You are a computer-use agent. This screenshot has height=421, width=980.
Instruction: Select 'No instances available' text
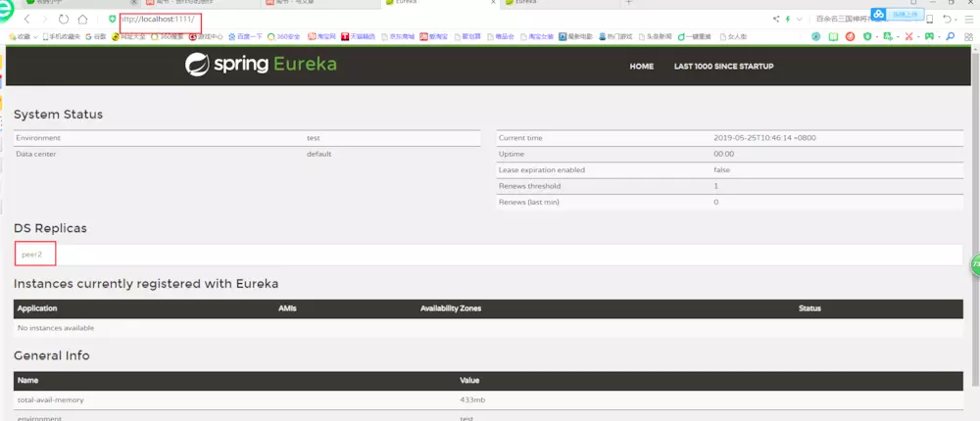56,328
